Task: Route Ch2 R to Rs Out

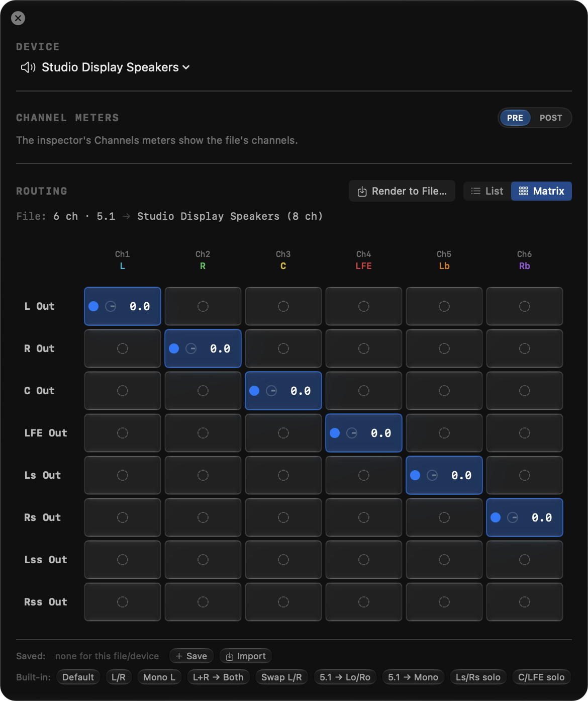Action: point(203,517)
